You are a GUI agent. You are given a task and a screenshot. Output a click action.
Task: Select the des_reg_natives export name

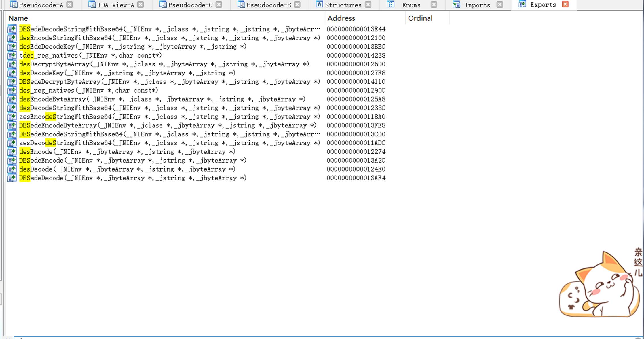(x=89, y=90)
